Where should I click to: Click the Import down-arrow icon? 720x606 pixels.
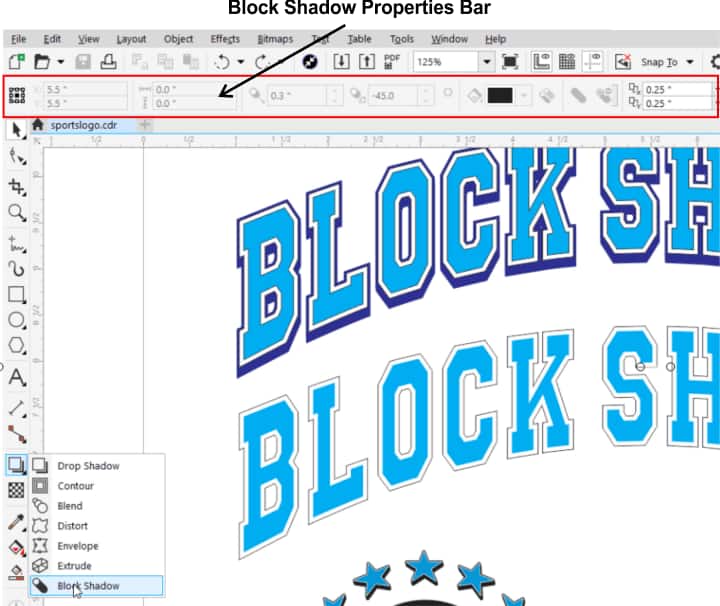click(x=341, y=62)
